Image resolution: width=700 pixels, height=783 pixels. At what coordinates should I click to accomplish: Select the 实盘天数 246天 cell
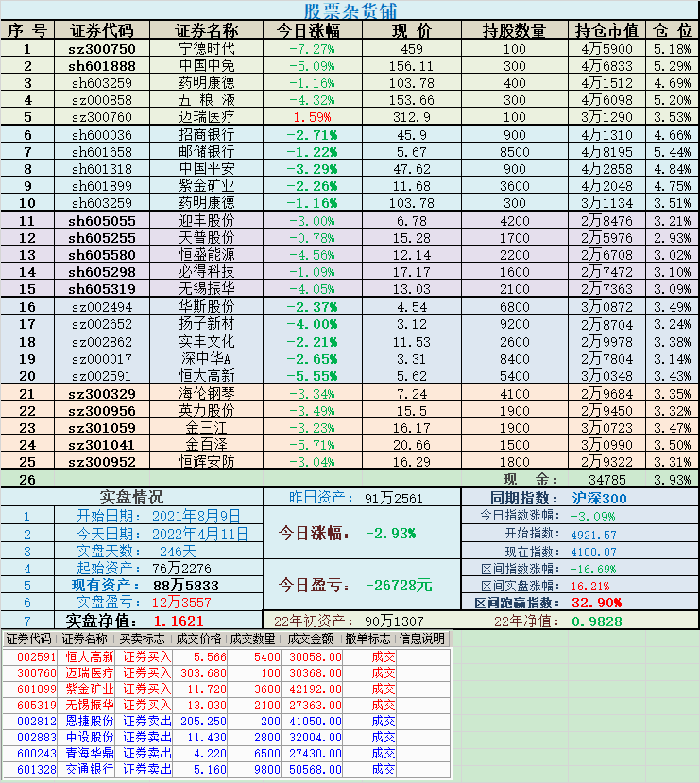click(x=159, y=552)
